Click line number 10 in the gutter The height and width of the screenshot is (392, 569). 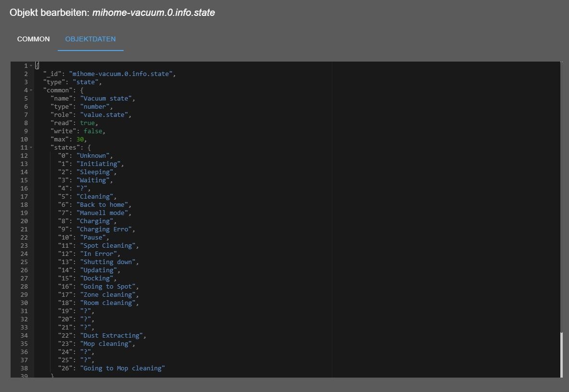click(x=24, y=139)
